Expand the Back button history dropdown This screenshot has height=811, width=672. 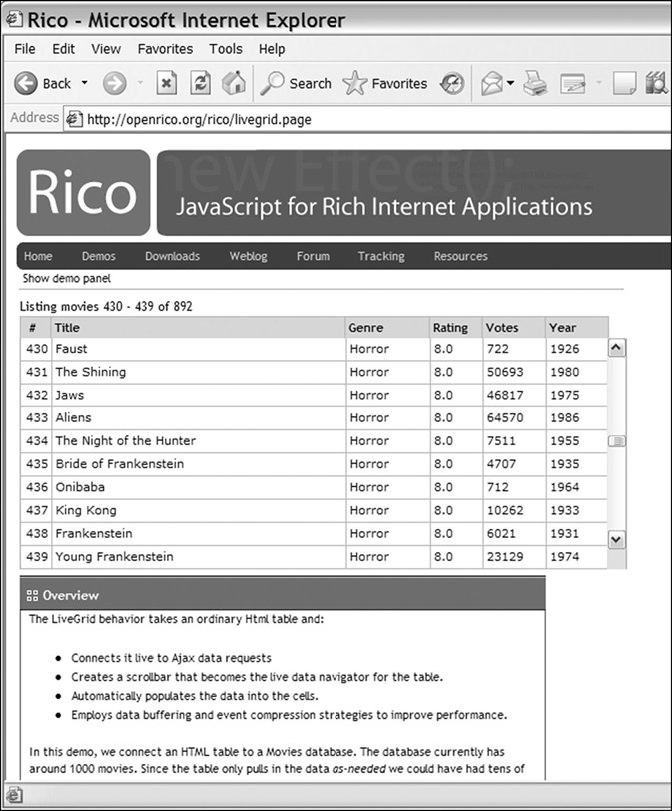tap(84, 83)
